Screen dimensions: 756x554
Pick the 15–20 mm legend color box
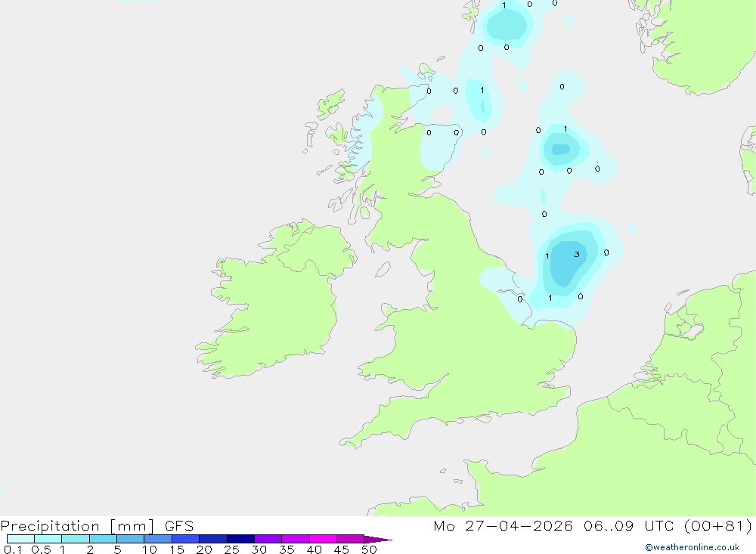[186, 539]
